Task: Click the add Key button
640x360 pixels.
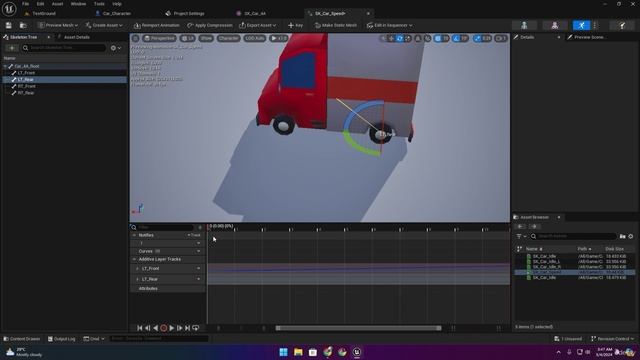Action: (295, 25)
